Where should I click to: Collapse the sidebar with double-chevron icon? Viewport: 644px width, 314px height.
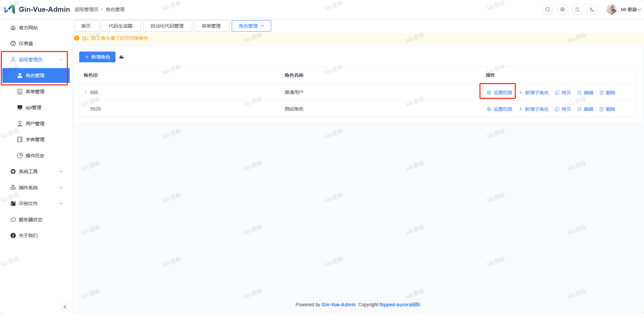pyautogui.click(x=65, y=307)
